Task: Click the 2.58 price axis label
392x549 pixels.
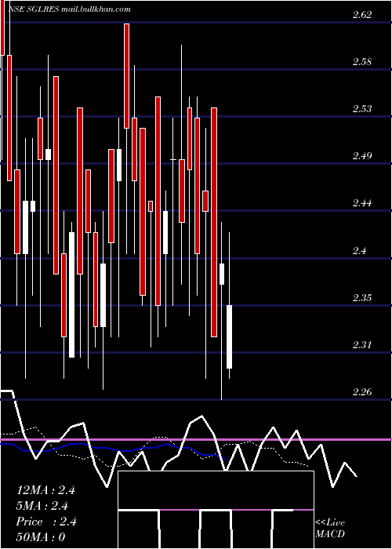Action: click(x=362, y=62)
